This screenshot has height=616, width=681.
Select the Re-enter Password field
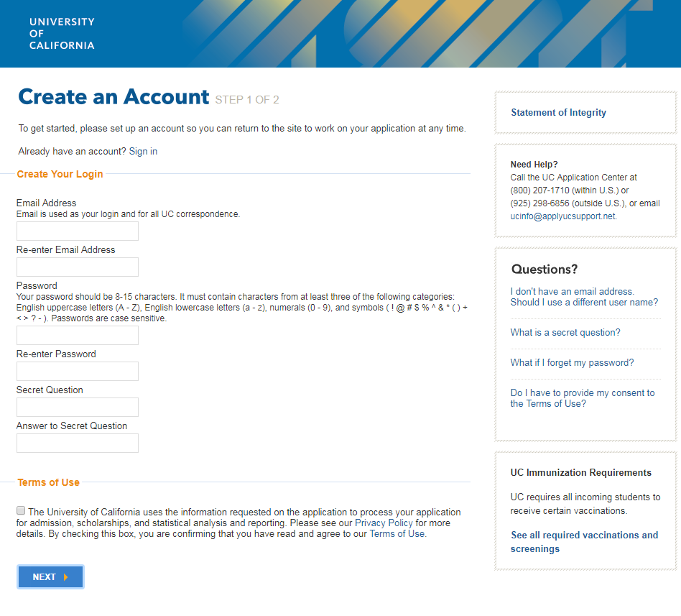pos(78,372)
